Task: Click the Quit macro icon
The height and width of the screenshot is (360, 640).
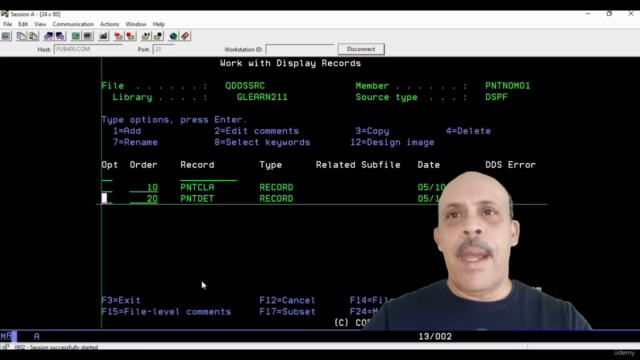Action: [x=158, y=36]
